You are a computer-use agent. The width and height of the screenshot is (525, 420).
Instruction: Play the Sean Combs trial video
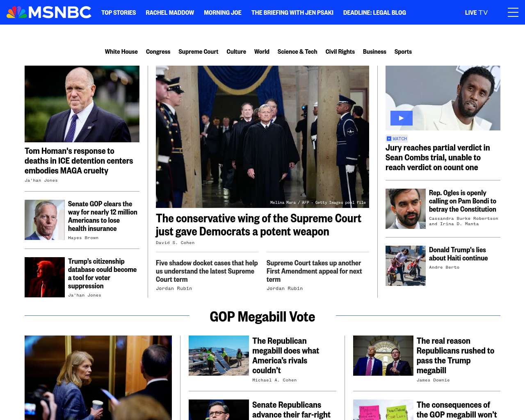(x=401, y=118)
